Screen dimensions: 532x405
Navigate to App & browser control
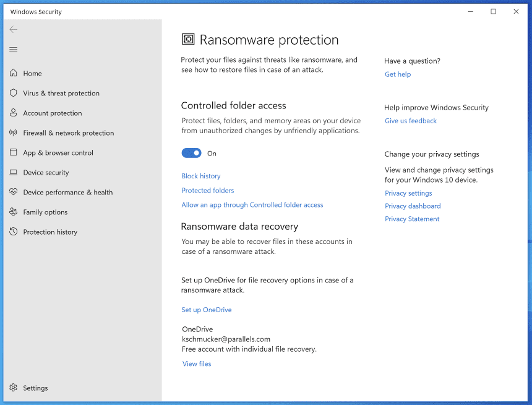[x=58, y=153]
